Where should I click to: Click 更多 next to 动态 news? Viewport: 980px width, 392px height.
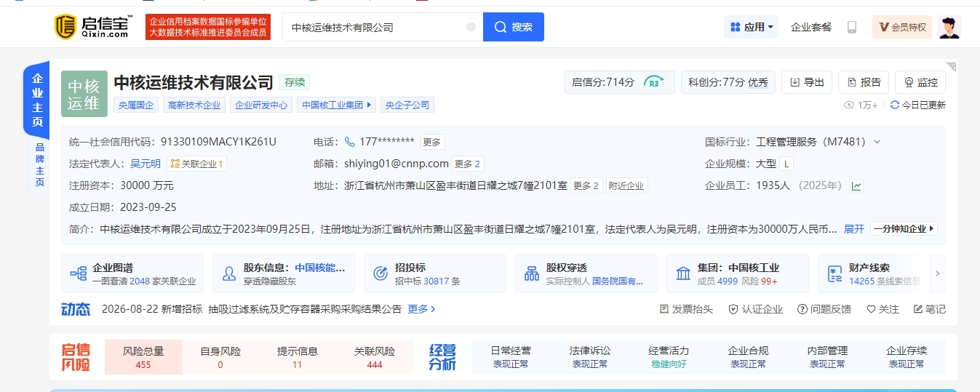[421, 309]
